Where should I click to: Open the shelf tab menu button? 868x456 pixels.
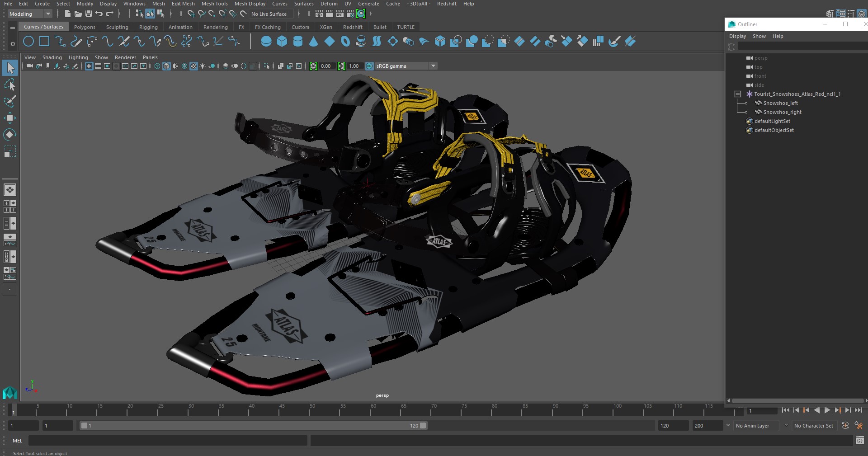tap(12, 28)
